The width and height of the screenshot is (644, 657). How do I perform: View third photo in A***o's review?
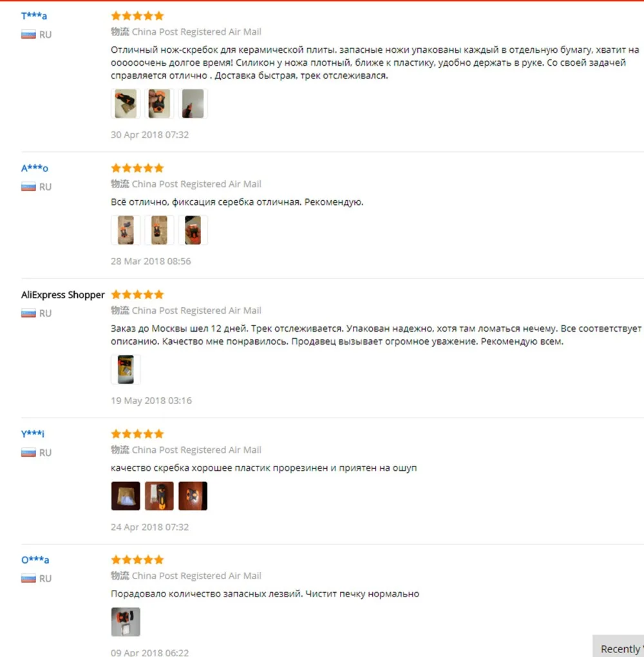pos(193,230)
